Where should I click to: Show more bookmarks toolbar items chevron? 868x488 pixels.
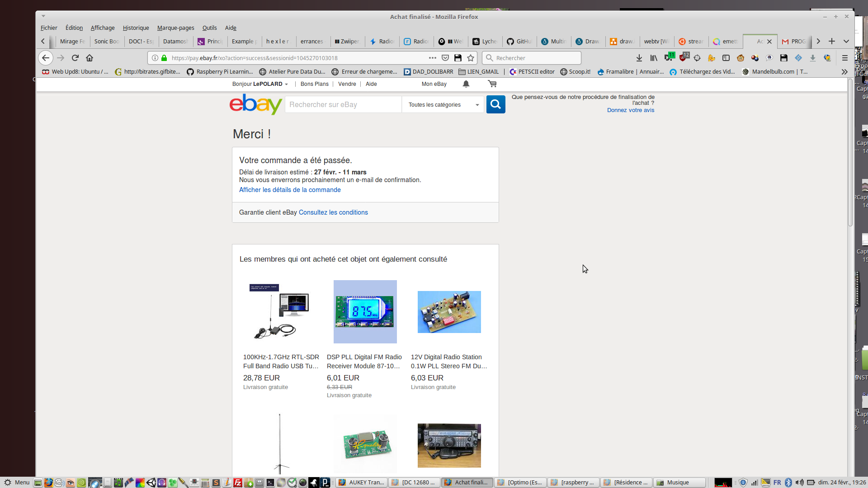[x=844, y=72]
